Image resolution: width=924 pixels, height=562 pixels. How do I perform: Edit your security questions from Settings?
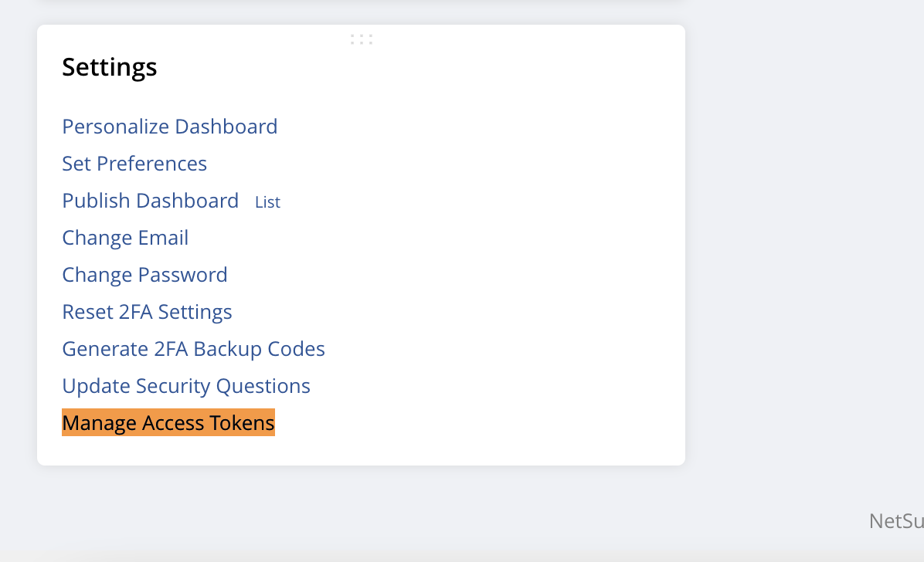coord(185,387)
